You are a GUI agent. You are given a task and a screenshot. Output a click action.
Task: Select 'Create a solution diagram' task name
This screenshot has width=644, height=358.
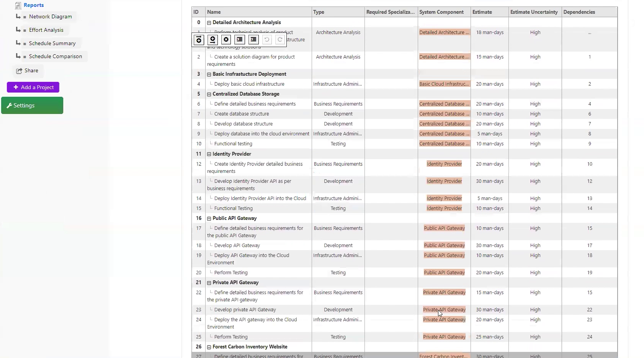[251, 60]
